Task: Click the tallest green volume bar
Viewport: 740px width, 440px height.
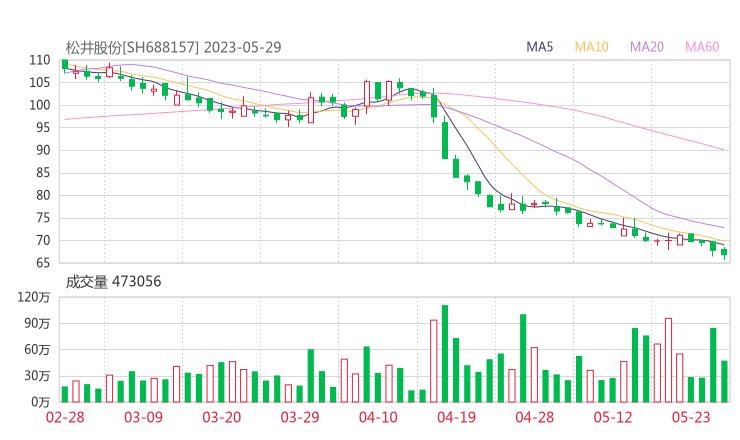Action: tap(445, 354)
